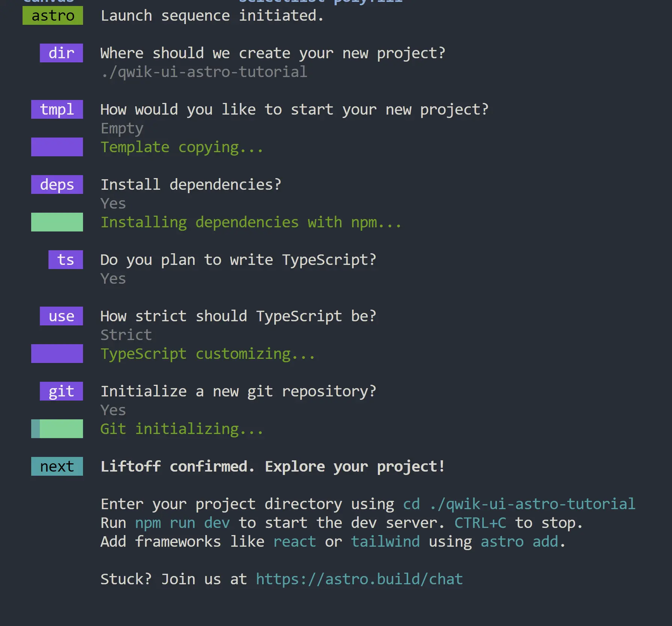Image resolution: width=672 pixels, height=626 pixels.
Task: Click the purple dir label badge
Action: pos(61,53)
